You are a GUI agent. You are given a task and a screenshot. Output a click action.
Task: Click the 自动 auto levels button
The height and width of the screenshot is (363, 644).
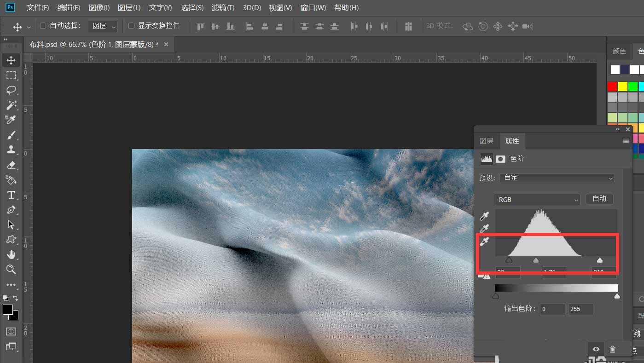599,199
